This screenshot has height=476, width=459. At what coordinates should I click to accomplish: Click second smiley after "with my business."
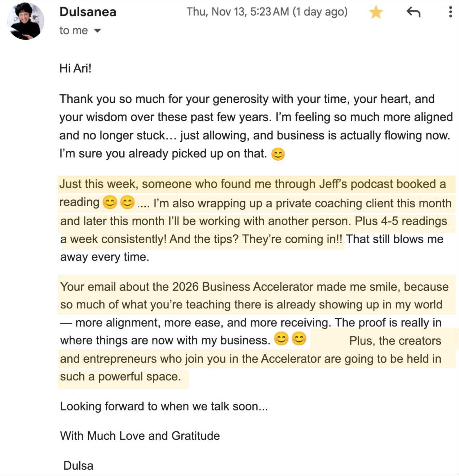299,339
